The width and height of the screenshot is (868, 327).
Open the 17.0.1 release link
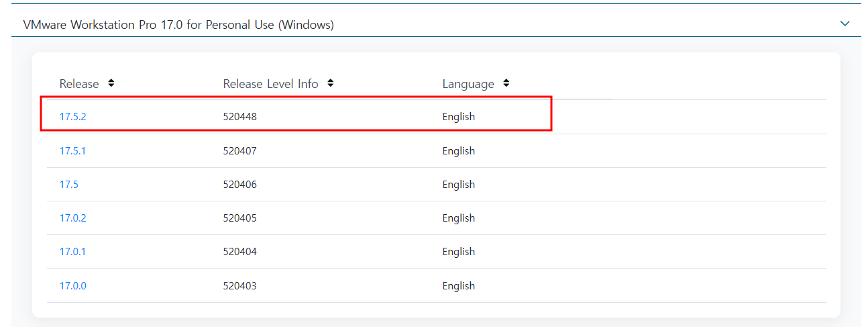pos(72,252)
